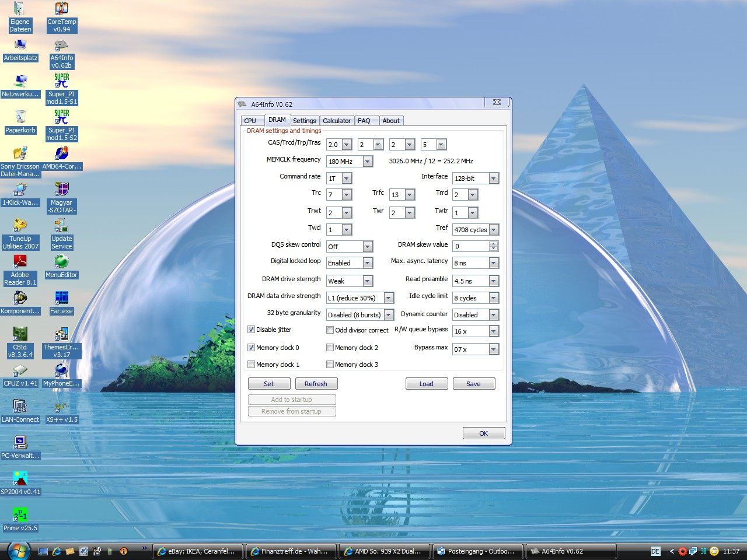Select the Netzwerkumgebung desktop icon
747x560 pixels.
coord(20,86)
